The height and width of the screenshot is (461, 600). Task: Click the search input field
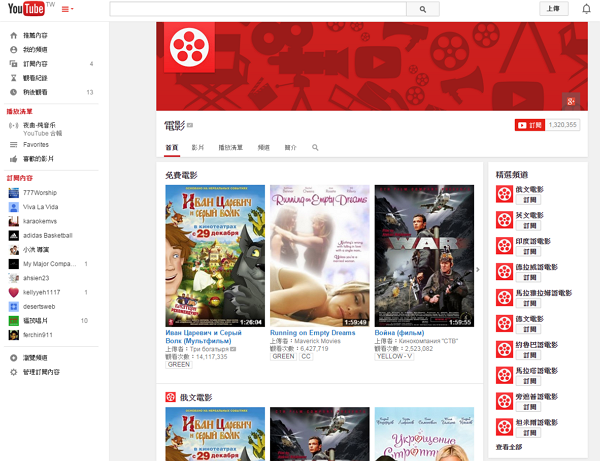coord(258,9)
